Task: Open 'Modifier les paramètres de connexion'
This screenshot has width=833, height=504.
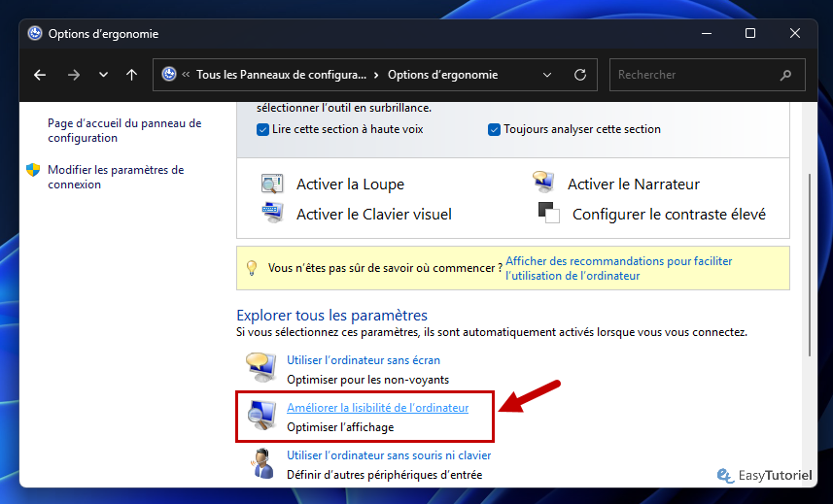Action: (x=116, y=177)
